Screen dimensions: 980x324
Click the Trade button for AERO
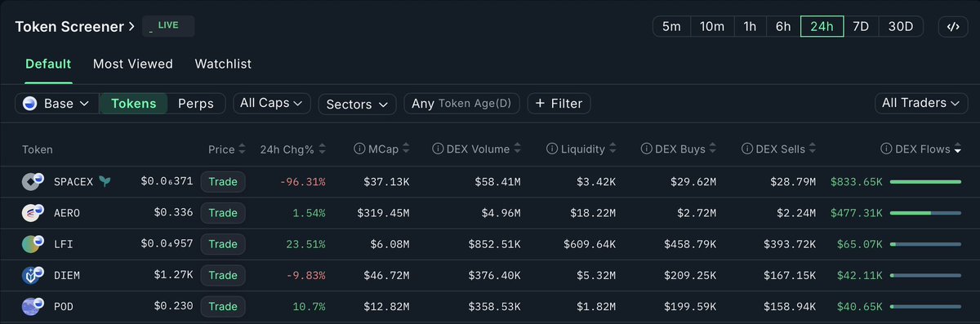coord(223,213)
